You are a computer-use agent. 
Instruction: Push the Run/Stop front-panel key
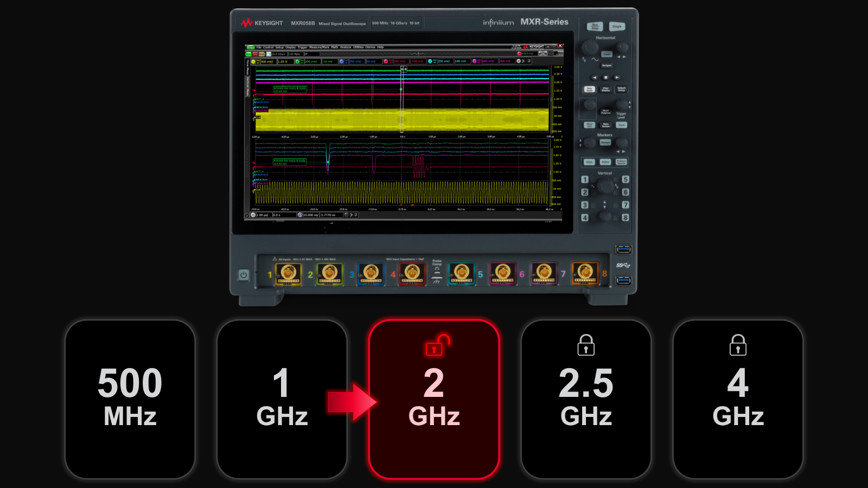pos(595,26)
